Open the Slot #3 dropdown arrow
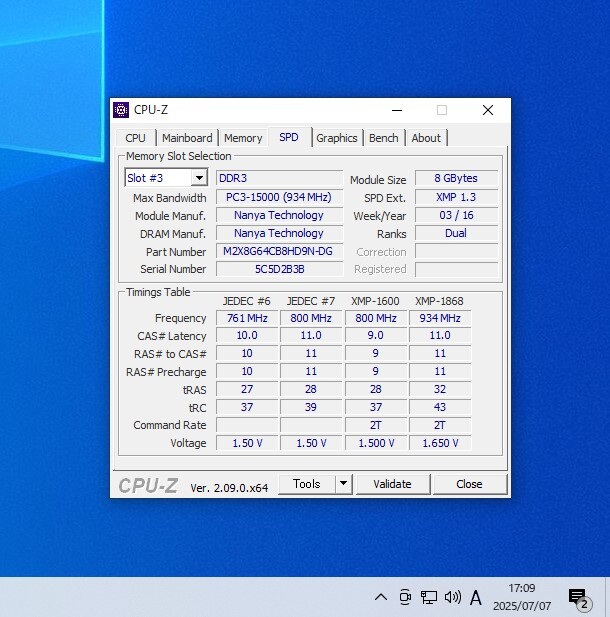 click(x=199, y=178)
